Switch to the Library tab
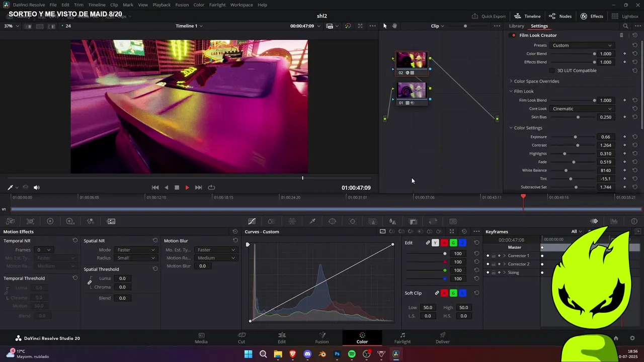 tap(517, 26)
